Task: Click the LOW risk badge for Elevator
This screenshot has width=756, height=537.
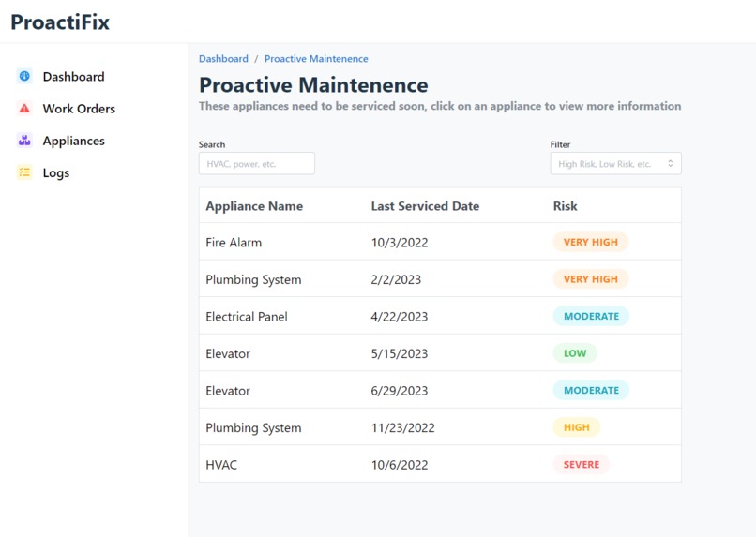Action: pyautogui.click(x=575, y=353)
